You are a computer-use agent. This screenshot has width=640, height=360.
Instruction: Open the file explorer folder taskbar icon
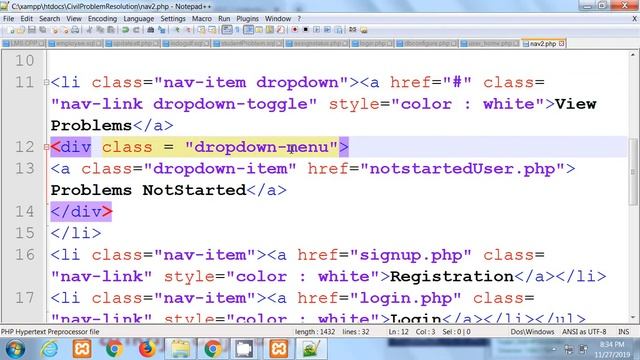[180, 349]
